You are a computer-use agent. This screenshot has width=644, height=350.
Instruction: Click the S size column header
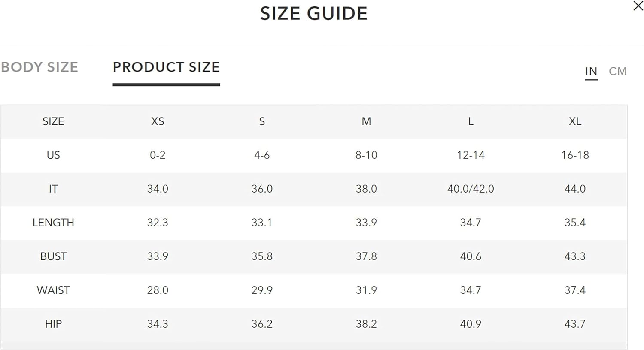[262, 121]
